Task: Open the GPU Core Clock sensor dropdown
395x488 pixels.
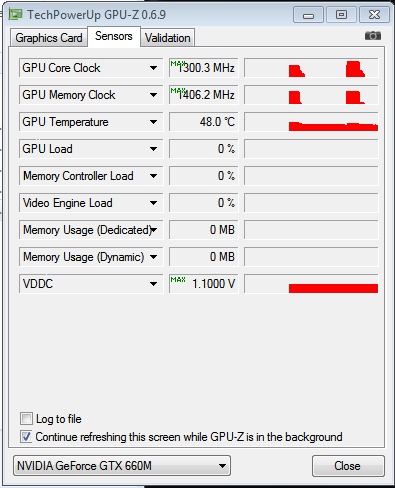Action: click(153, 68)
